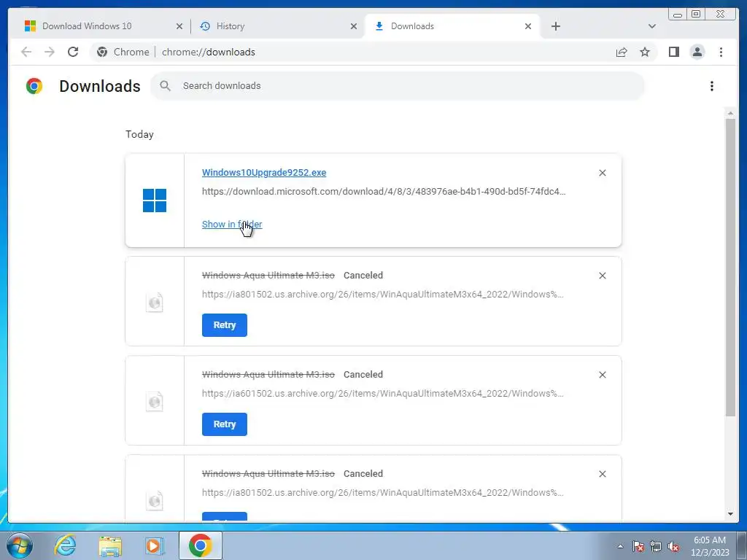Click the scrollbar up arrow
The image size is (747, 560).
pyautogui.click(x=730, y=113)
